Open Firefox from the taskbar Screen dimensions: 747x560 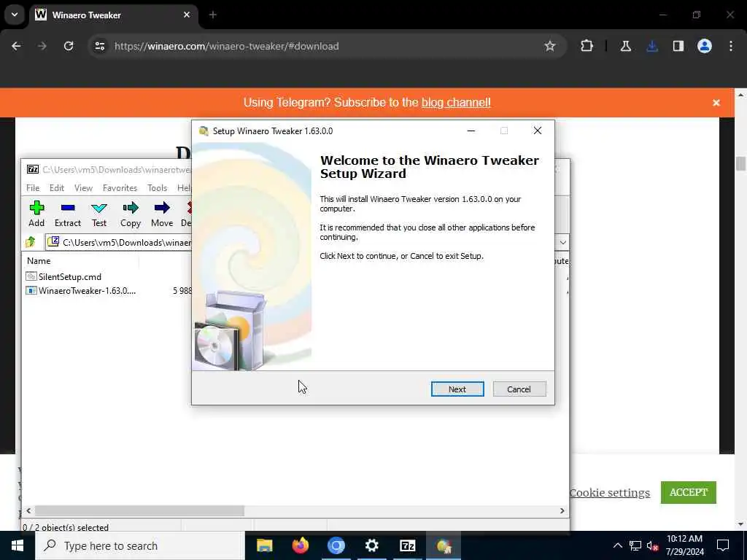(x=300, y=545)
